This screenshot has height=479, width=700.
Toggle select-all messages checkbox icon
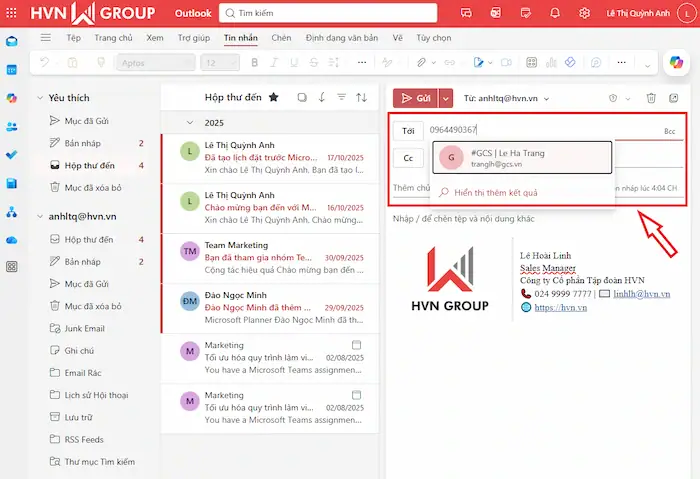click(302, 97)
